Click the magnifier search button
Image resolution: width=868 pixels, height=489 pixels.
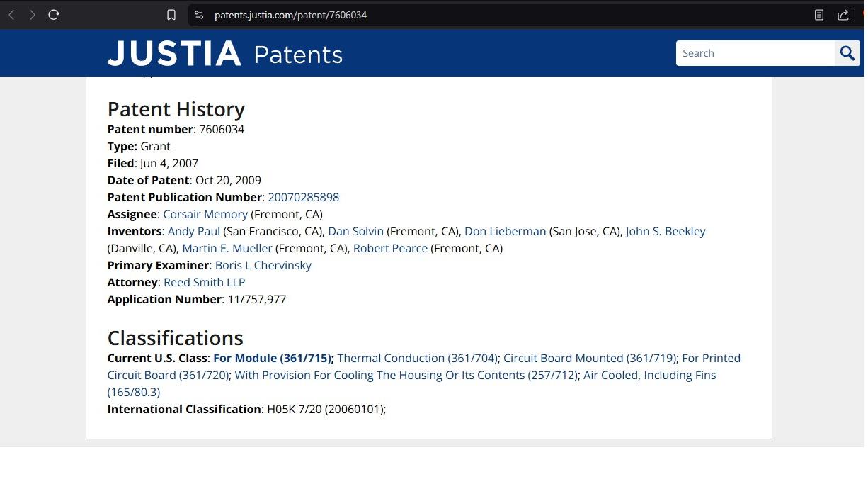pos(847,53)
